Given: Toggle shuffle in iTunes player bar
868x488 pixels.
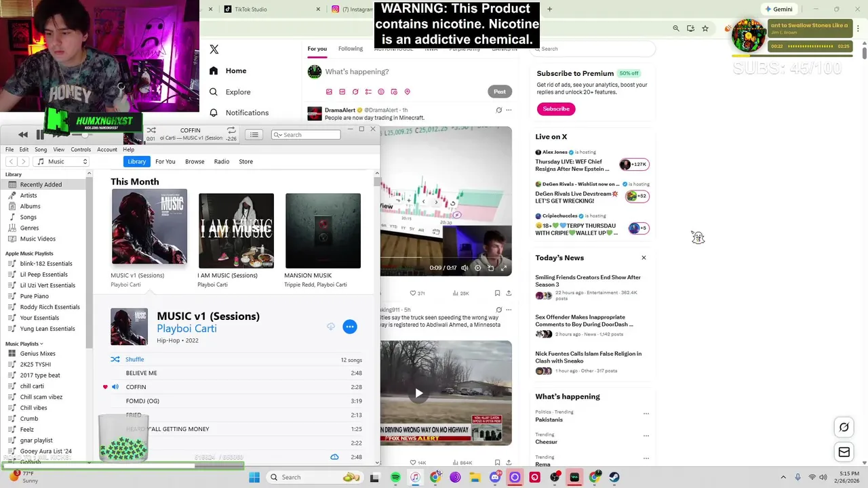Looking at the screenshot, I should pos(151,130).
